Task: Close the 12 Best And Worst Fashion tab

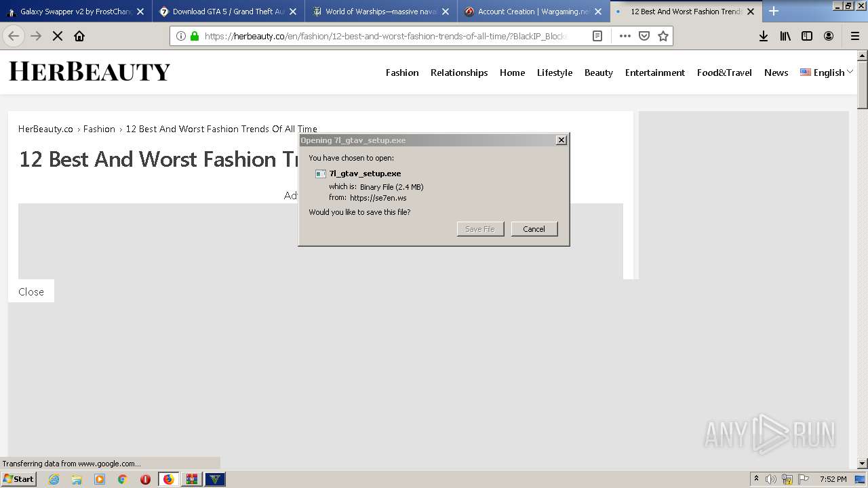Action: [x=751, y=12]
